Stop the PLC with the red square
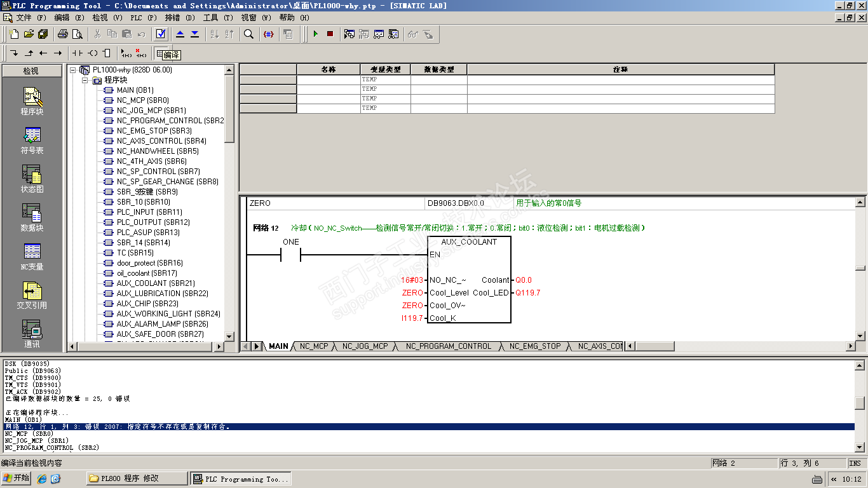The width and height of the screenshot is (868, 488). coord(330,34)
